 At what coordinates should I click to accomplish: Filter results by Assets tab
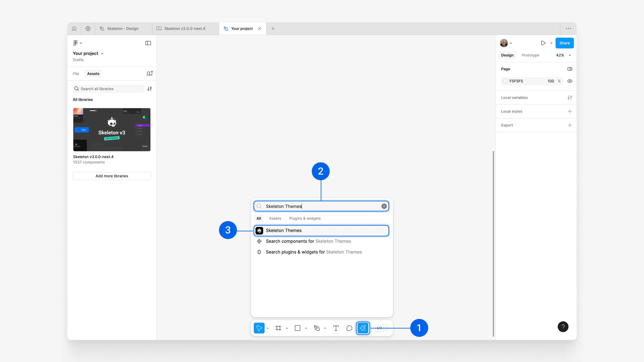click(275, 218)
